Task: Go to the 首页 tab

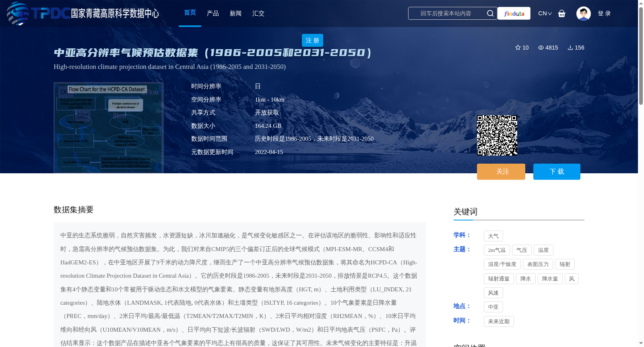Action: [190, 13]
